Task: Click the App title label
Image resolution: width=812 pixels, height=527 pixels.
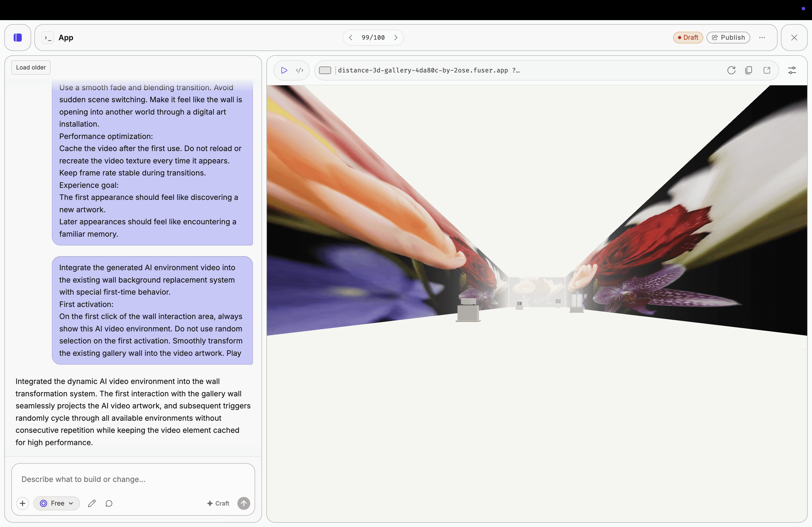Action: click(66, 38)
